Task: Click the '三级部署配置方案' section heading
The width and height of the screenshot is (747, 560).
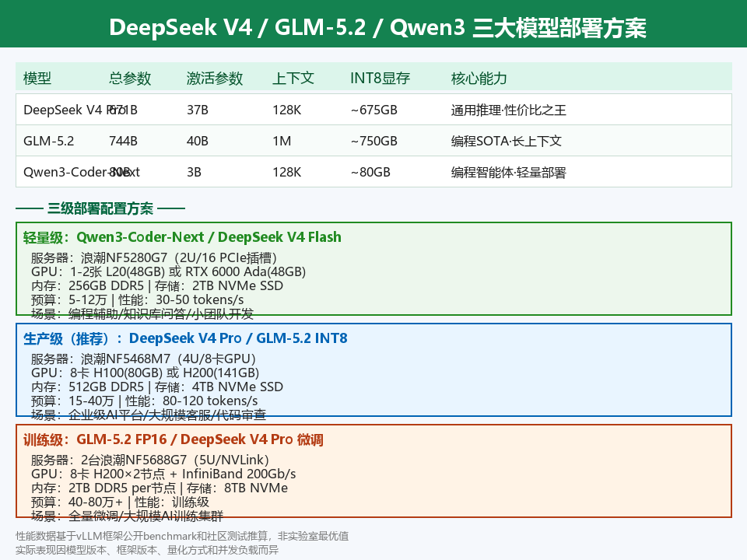Action: pos(100,208)
